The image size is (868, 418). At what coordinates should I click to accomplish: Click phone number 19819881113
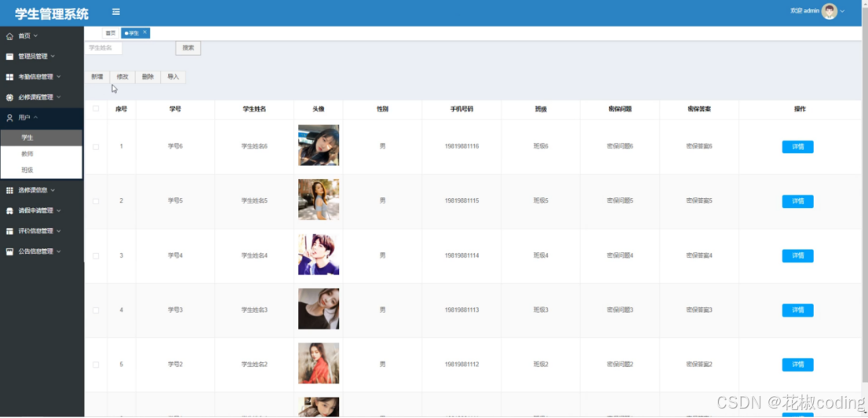point(461,310)
